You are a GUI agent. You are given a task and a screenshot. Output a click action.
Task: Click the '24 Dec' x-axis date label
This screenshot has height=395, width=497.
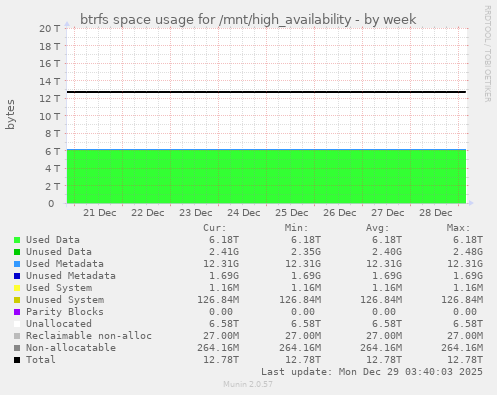(x=244, y=213)
